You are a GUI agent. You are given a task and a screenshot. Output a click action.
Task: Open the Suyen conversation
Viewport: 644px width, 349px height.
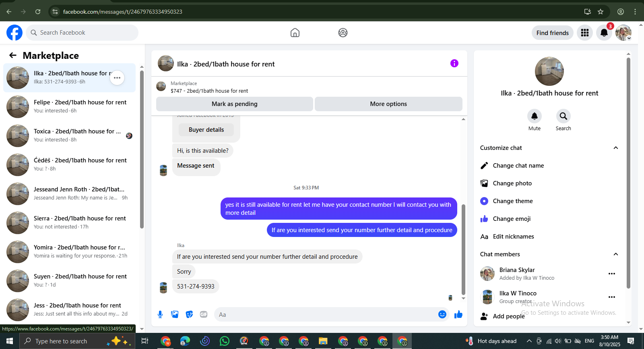pos(69,281)
